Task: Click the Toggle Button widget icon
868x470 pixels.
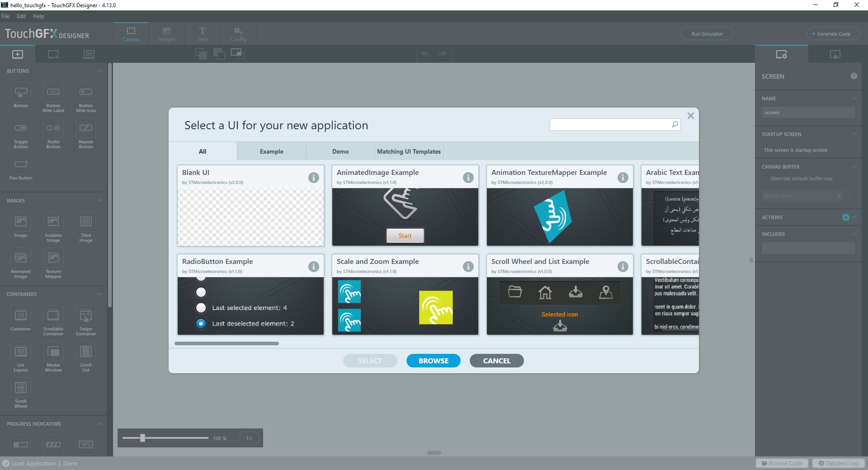Action: [x=21, y=129]
